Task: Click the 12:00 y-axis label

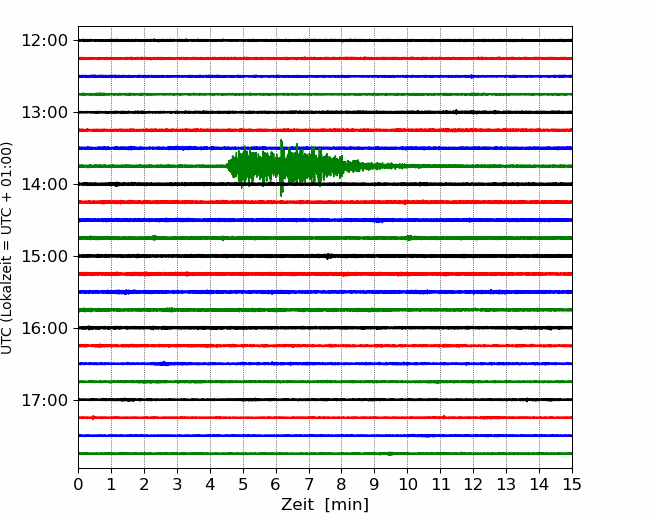Action: tap(45, 41)
